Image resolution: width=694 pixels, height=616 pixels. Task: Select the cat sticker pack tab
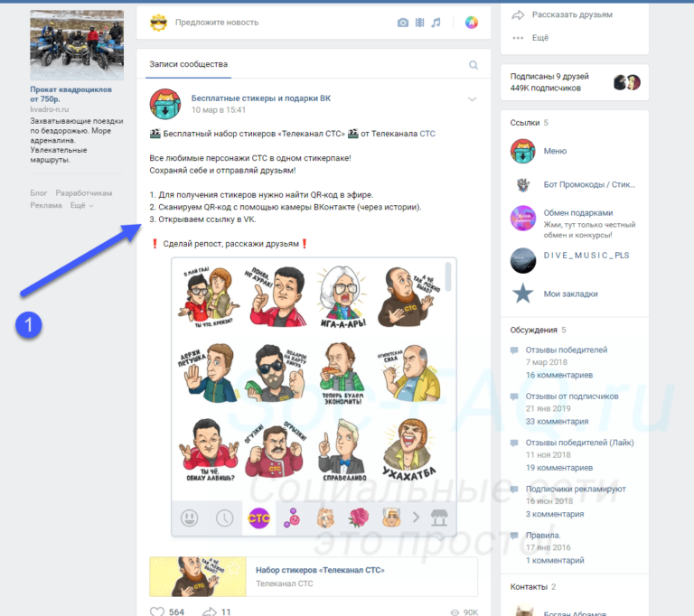click(325, 518)
